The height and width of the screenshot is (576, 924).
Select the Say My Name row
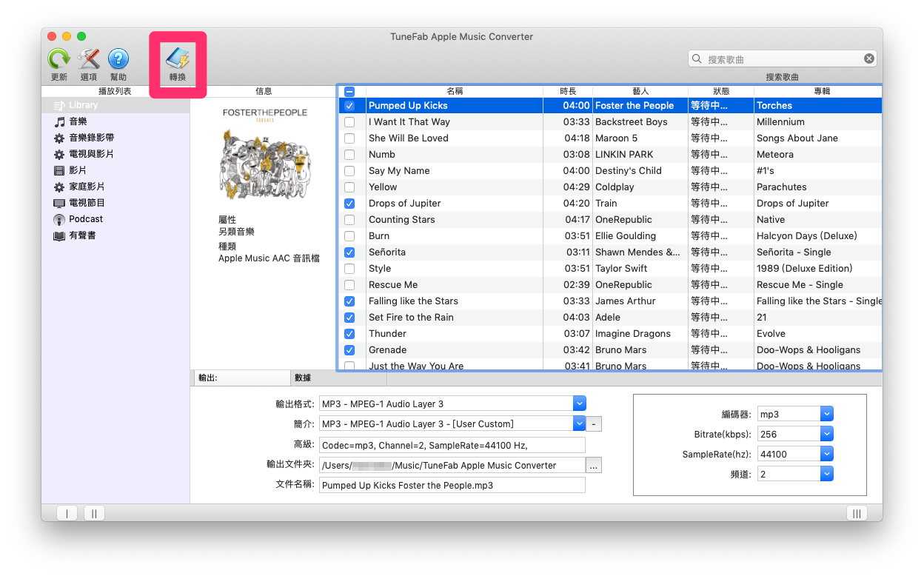pos(611,171)
